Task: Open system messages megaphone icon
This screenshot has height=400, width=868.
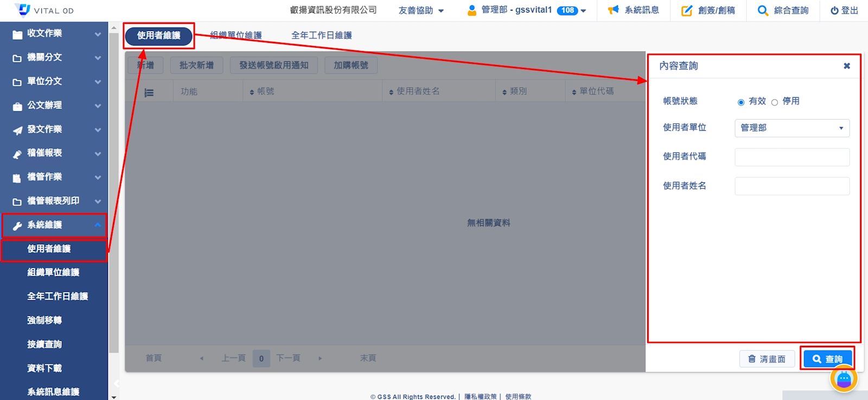Action: [613, 10]
